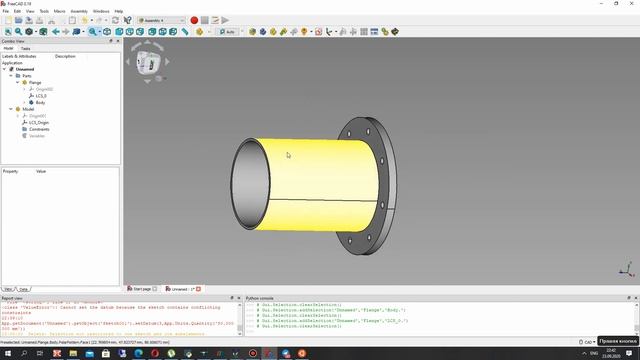
Task: Go back with the left arrow icon
Action: tap(56, 32)
